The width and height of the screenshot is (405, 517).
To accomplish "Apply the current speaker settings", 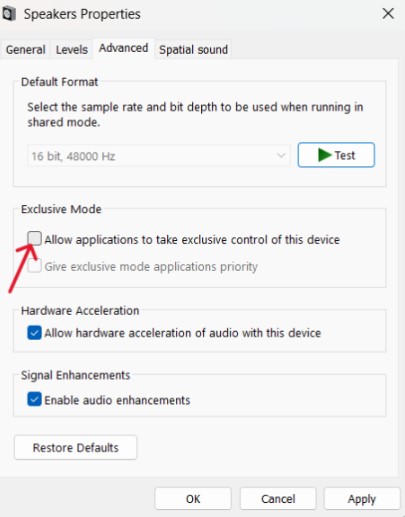I will pyautogui.click(x=362, y=499).
